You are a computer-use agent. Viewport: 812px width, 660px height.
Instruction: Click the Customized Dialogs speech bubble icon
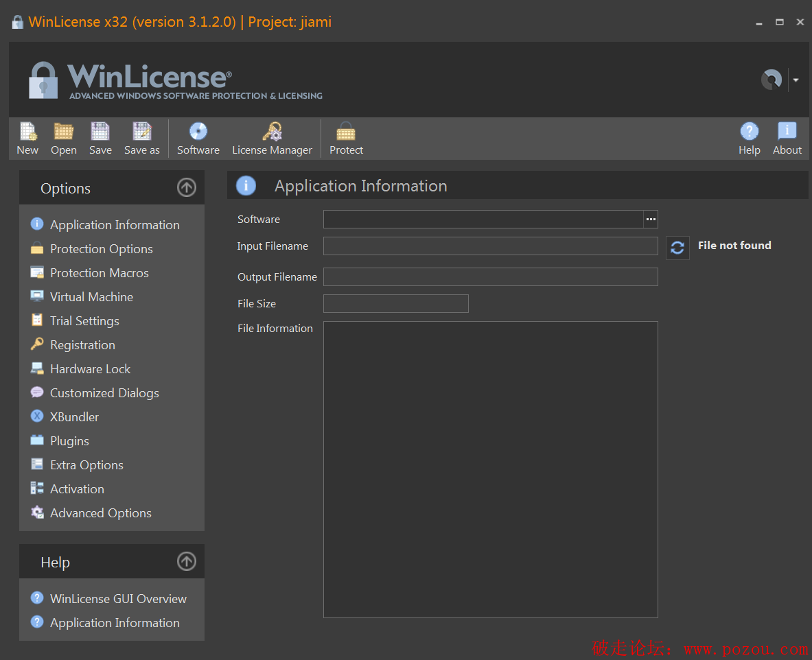point(37,392)
